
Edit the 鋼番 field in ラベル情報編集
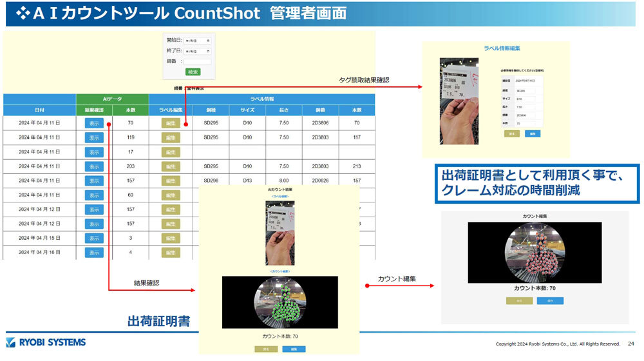click(526, 115)
